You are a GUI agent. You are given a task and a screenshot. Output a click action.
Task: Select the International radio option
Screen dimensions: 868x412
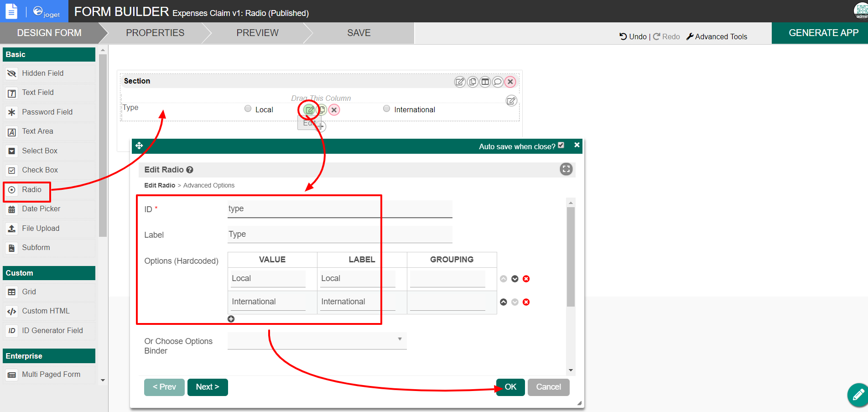[x=387, y=109]
